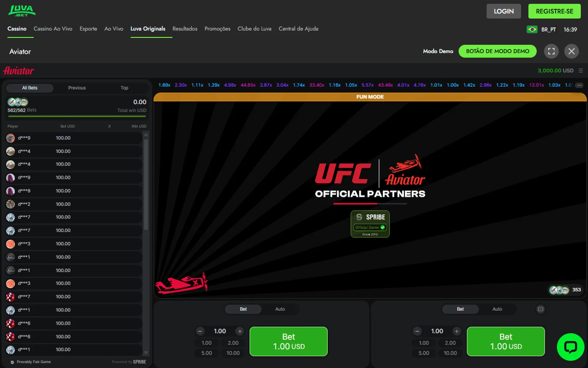Click the player avatars next to 353

pyautogui.click(x=559, y=290)
